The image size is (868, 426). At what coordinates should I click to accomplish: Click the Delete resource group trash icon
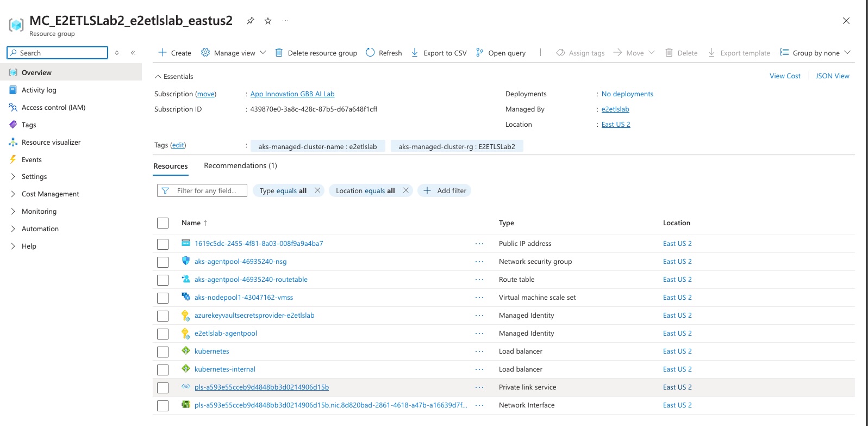279,53
